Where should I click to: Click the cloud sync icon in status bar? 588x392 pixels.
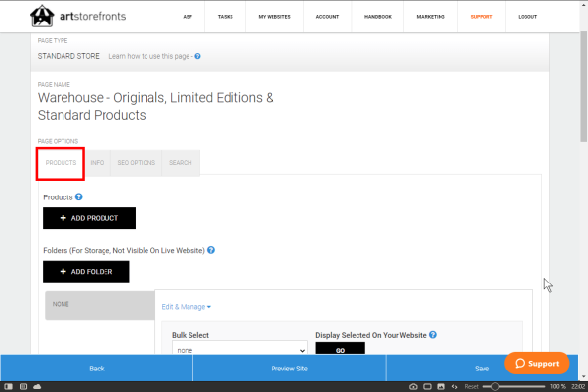(37, 387)
